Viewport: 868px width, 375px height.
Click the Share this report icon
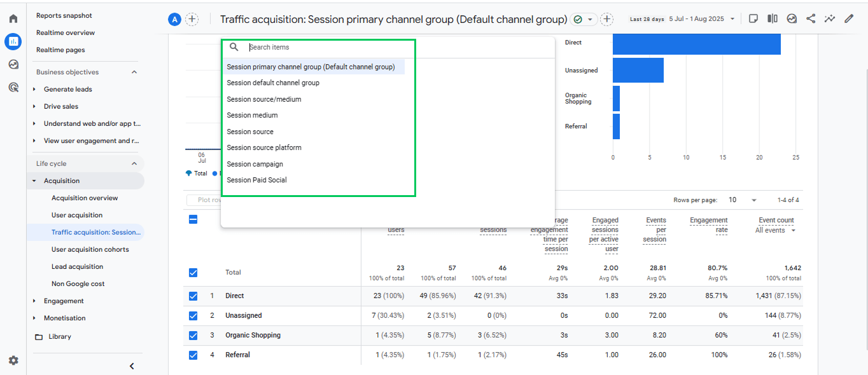tap(811, 18)
